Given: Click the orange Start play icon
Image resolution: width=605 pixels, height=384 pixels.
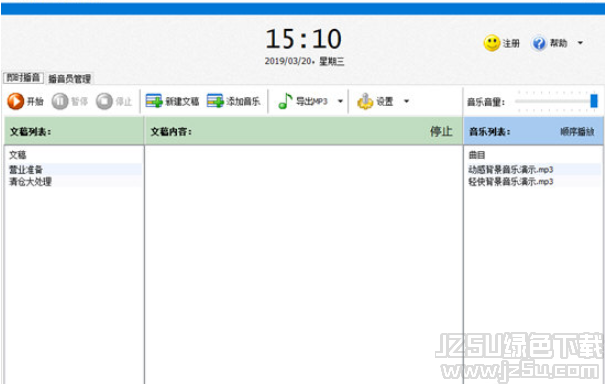Looking at the screenshot, I should pyautogui.click(x=15, y=101).
